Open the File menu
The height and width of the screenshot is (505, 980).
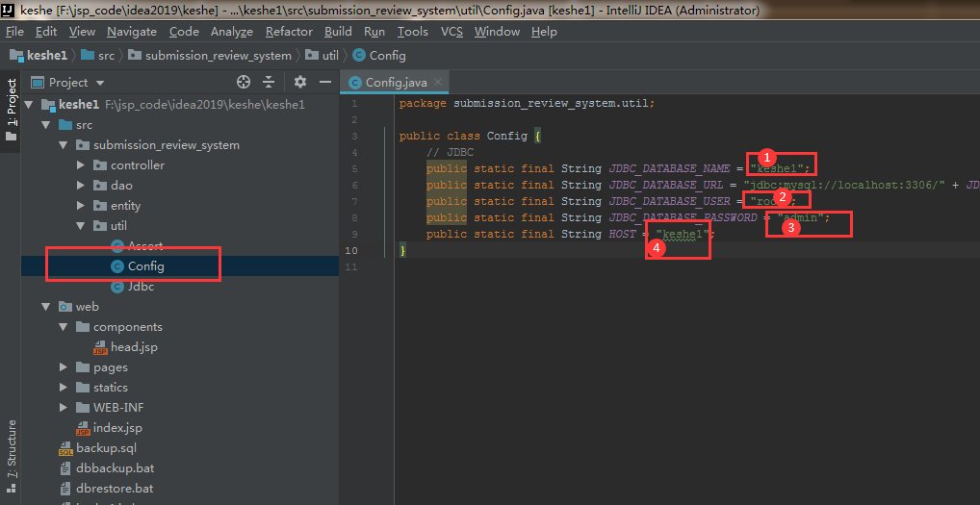coord(14,31)
